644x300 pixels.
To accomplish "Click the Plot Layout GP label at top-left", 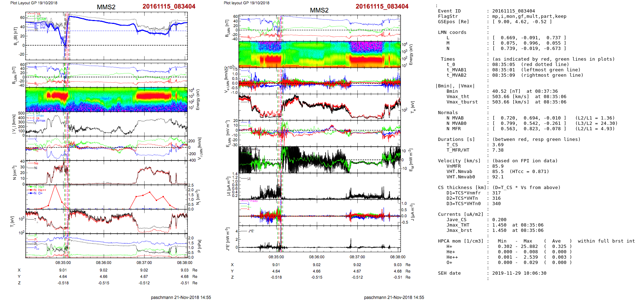I will 34,3.
